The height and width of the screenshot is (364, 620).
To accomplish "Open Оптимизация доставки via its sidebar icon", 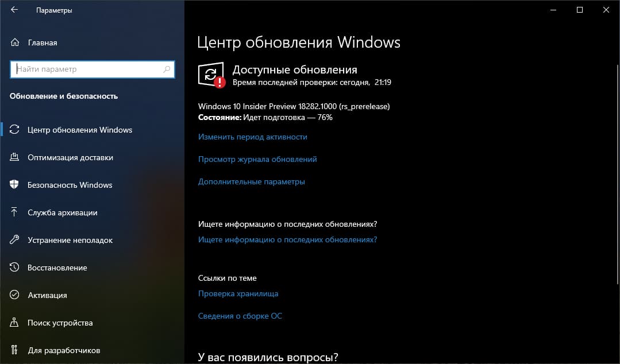I will coord(15,157).
